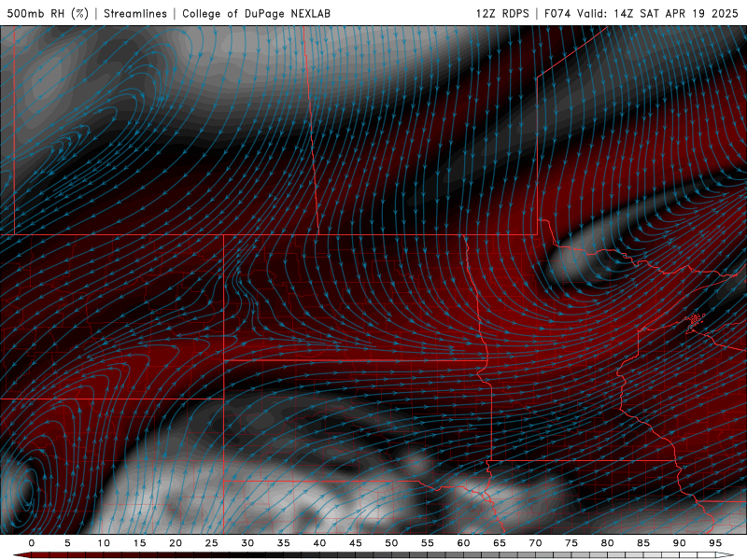Click 'Valid: 14Z SAT APR 19 2025' text
747x560 pixels.
point(657,13)
